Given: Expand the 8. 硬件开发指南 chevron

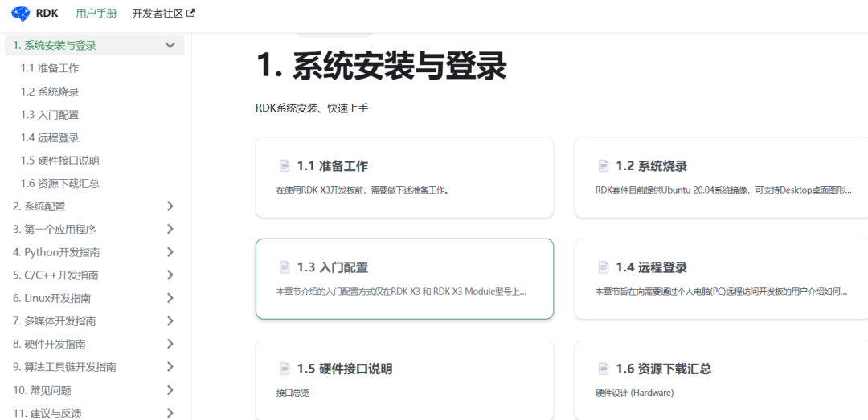Looking at the screenshot, I should click(170, 345).
